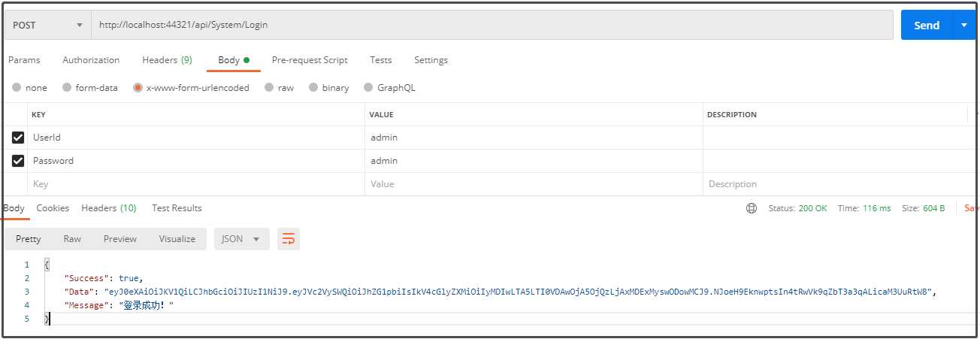This screenshot has height=339, width=980.
Task: Select the raw body type
Action: pyautogui.click(x=279, y=88)
